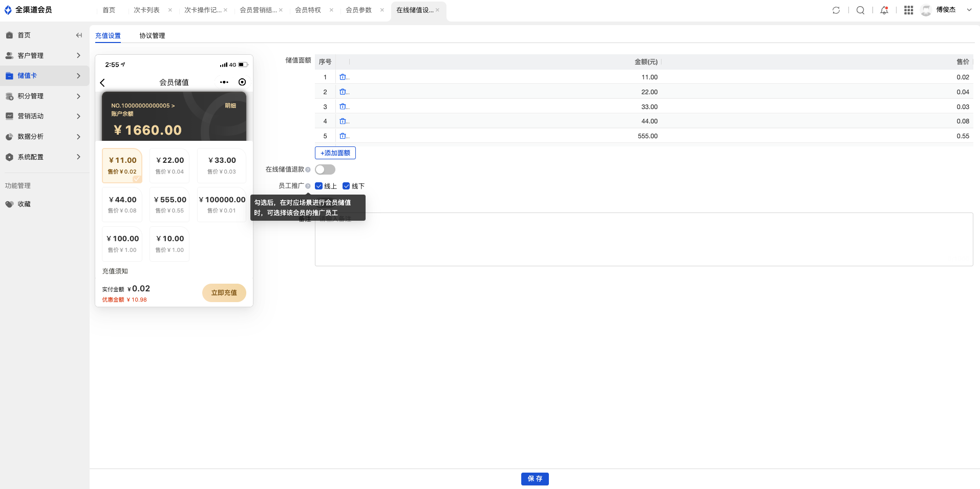
Task: Click the refresh icon in top bar
Action: pos(836,10)
